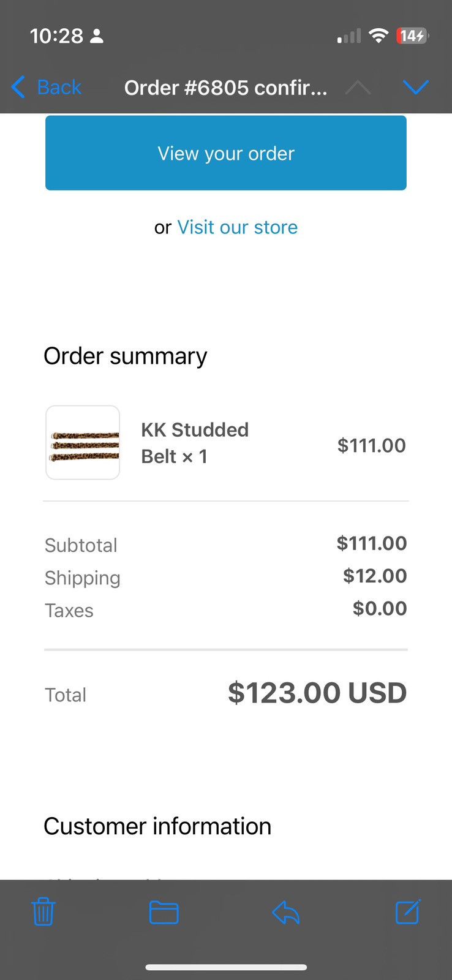
Task: Go to previous message with up chevron
Action: [x=358, y=88]
